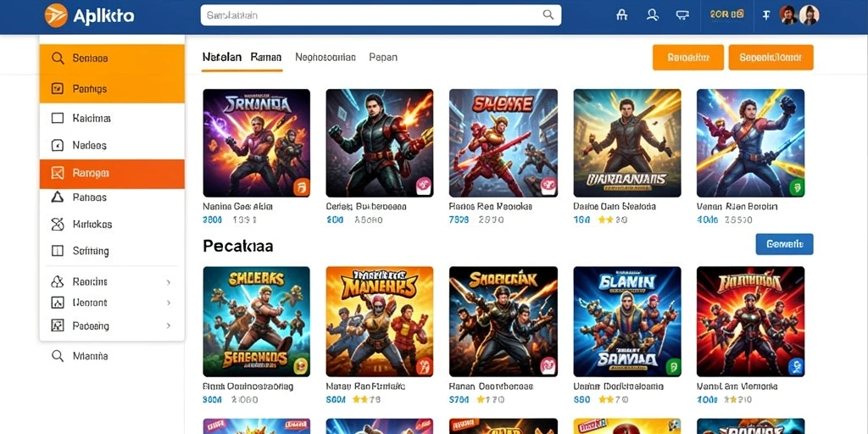Click orange badge on MANEHRS thumbnail
The height and width of the screenshot is (434, 868).
click(x=424, y=365)
